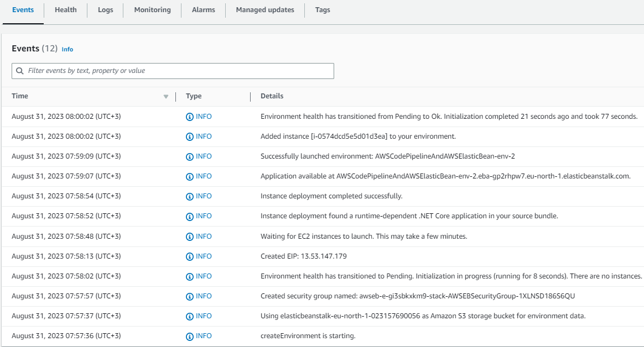Click the INFO icon beside Created EIP event
The image size is (644, 347).
190,256
